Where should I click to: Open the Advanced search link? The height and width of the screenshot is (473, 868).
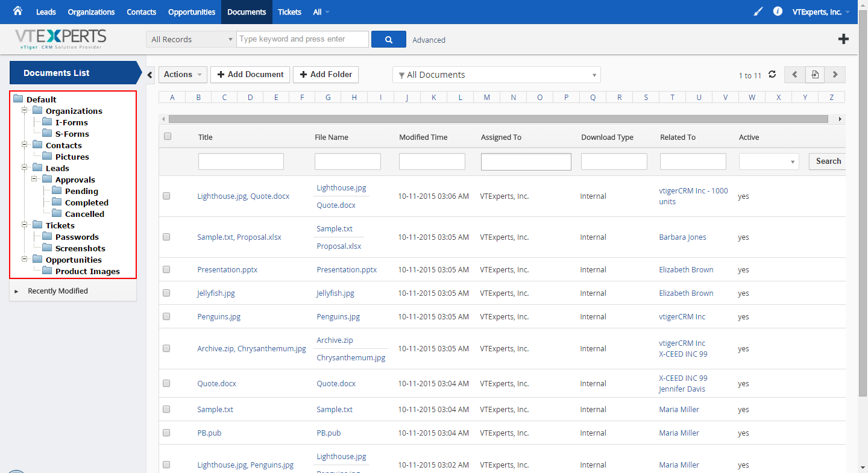tap(429, 40)
